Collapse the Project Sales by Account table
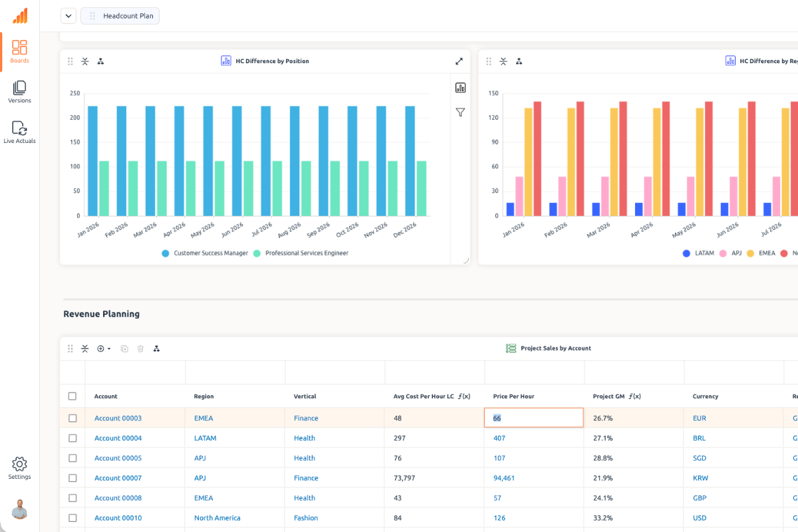 [x=85, y=348]
